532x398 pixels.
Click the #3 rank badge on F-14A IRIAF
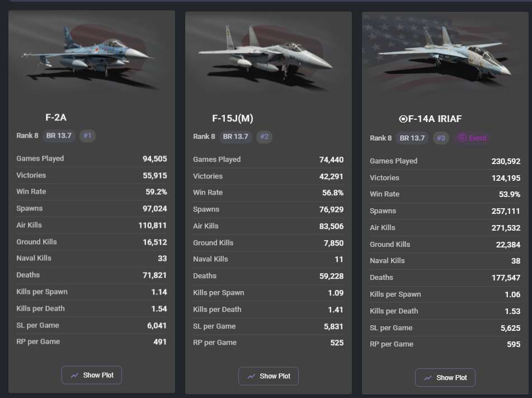pyautogui.click(x=441, y=138)
